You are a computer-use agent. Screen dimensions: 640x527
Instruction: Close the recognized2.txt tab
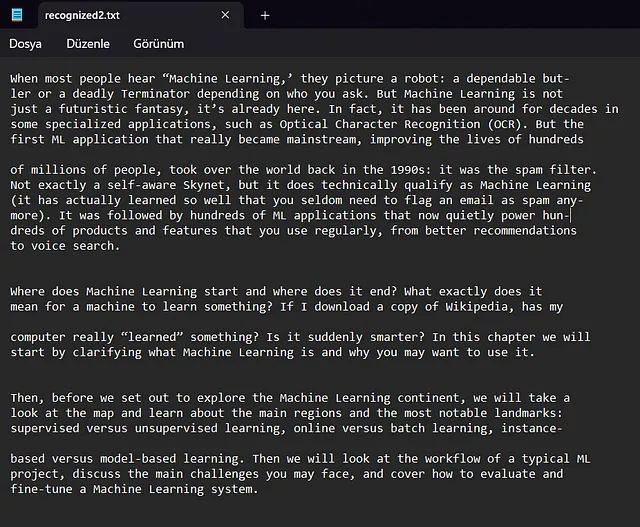pyautogui.click(x=225, y=15)
